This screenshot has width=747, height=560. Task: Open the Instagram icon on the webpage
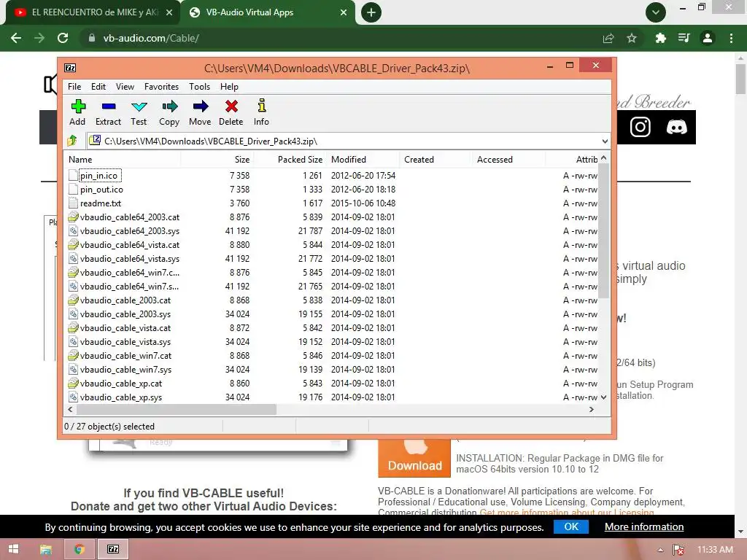(640, 127)
